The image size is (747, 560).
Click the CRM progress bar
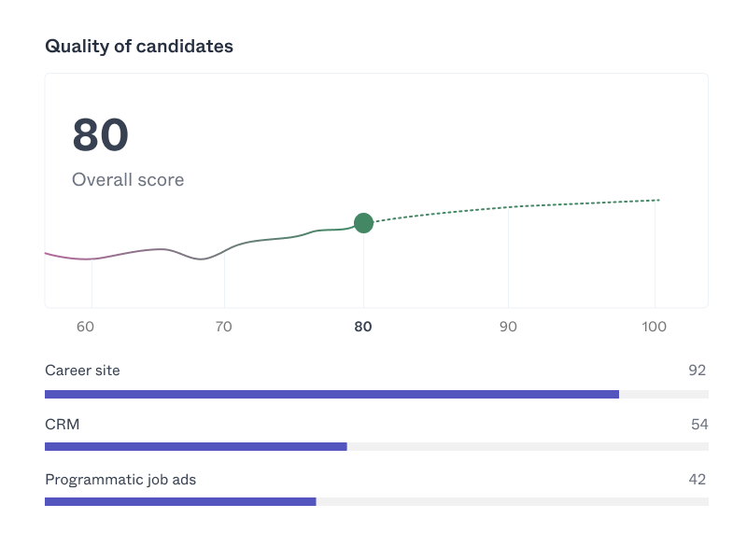click(x=376, y=447)
